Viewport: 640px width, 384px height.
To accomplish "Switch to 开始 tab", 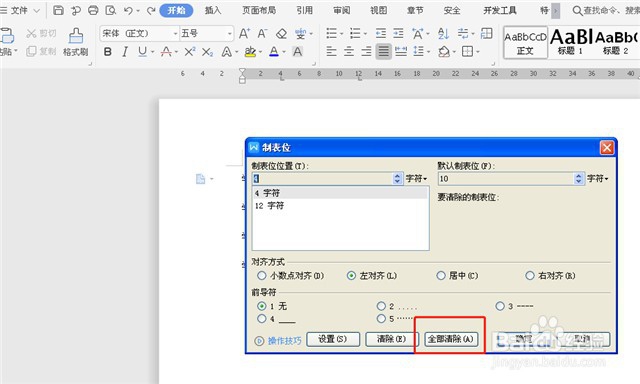I will coord(176,11).
